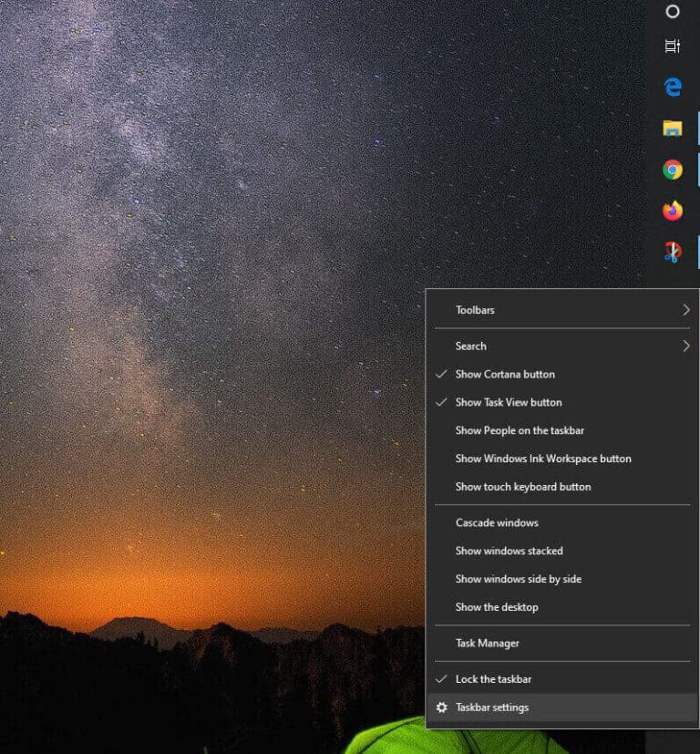
Task: Expand Toolbars submenu arrow
Action: 686,310
